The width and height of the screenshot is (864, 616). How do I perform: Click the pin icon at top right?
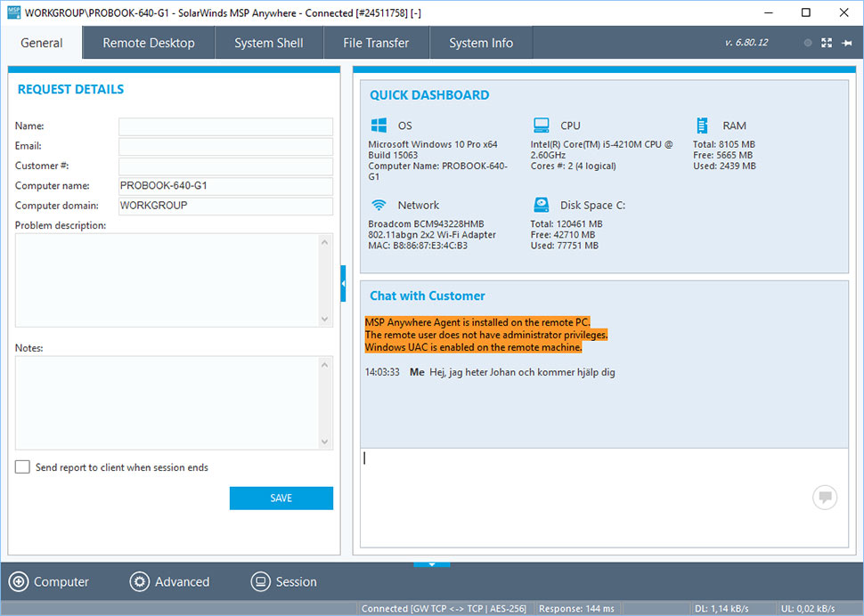pyautogui.click(x=847, y=43)
